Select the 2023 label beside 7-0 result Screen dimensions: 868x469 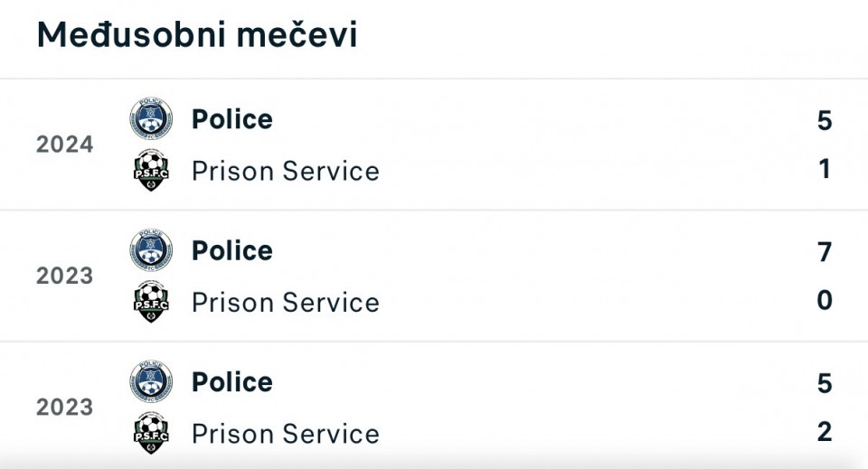point(65,276)
